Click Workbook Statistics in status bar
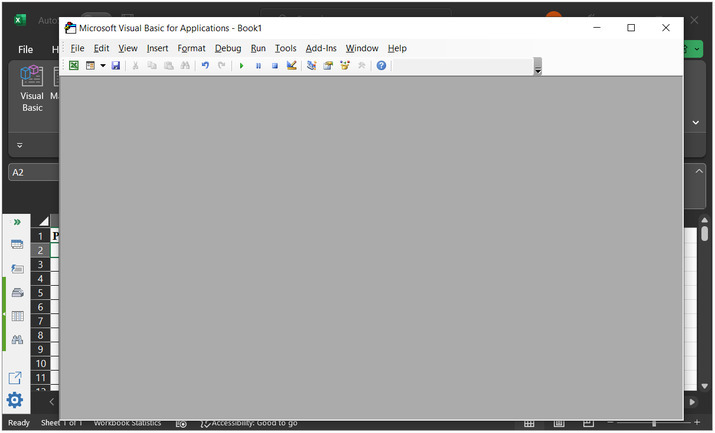This screenshot has height=433, width=715. point(127,423)
